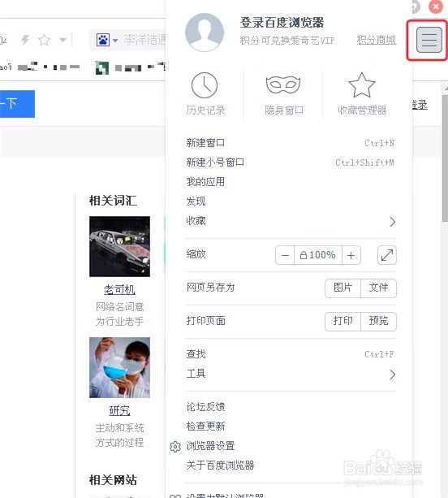Select 新建小号窗口 menu item

click(291, 162)
